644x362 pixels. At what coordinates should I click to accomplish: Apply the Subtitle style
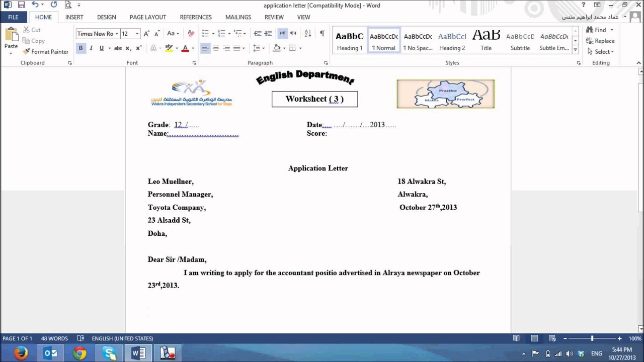click(520, 41)
